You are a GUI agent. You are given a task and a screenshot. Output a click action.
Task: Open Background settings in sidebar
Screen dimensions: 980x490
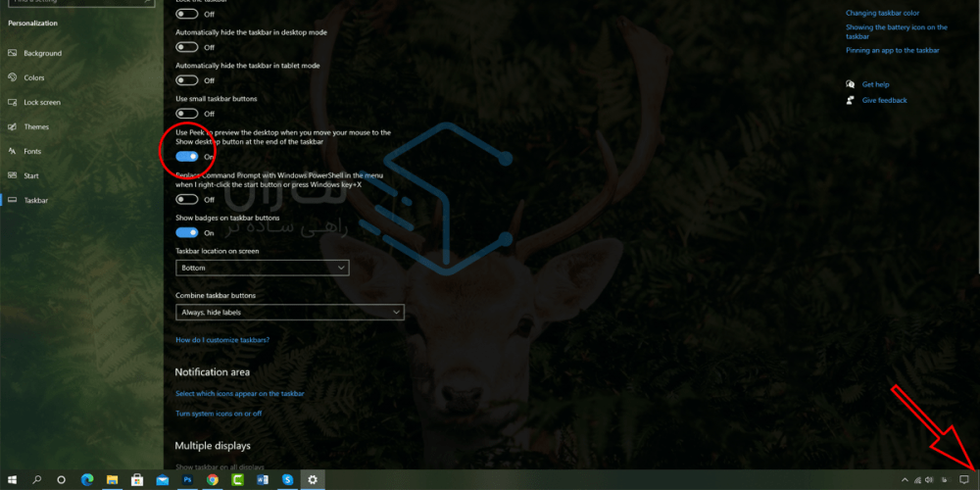pyautogui.click(x=42, y=53)
